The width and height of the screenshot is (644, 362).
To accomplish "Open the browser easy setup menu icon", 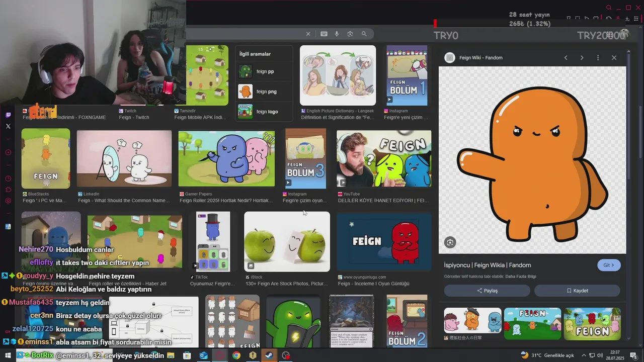I will 636,19.
